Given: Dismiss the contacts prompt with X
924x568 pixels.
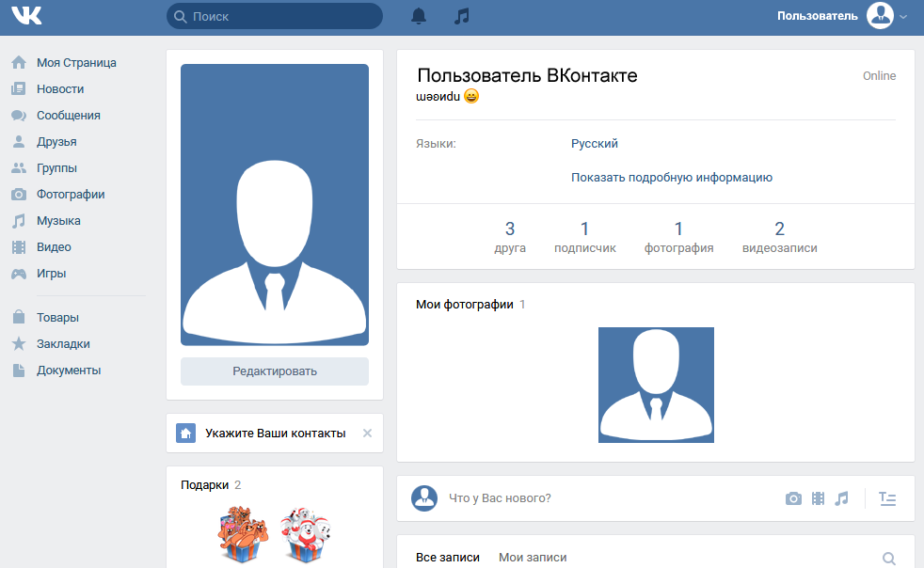Looking at the screenshot, I should [367, 434].
